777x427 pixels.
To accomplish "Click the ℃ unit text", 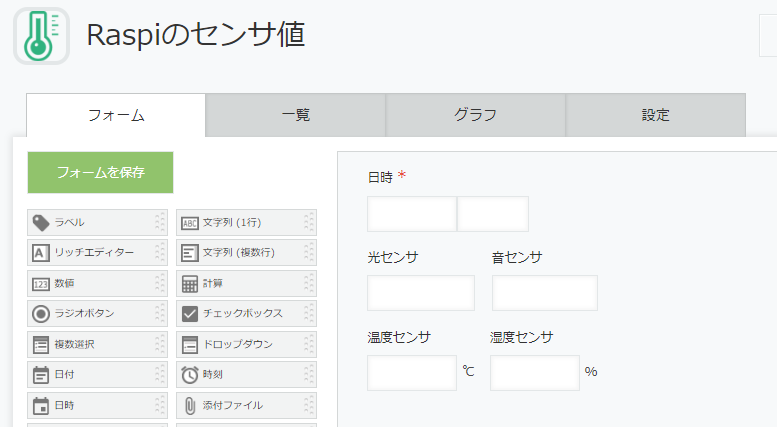I will pyautogui.click(x=468, y=372).
